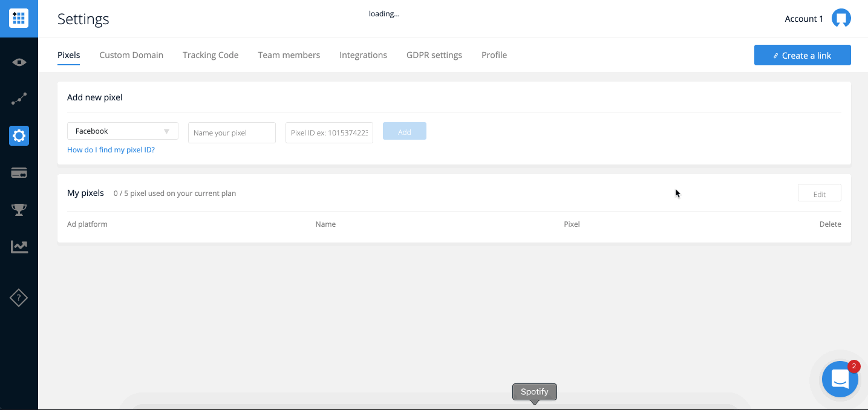Image resolution: width=868 pixels, height=410 pixels.
Task: Click the app logo grid icon
Action: point(19,18)
